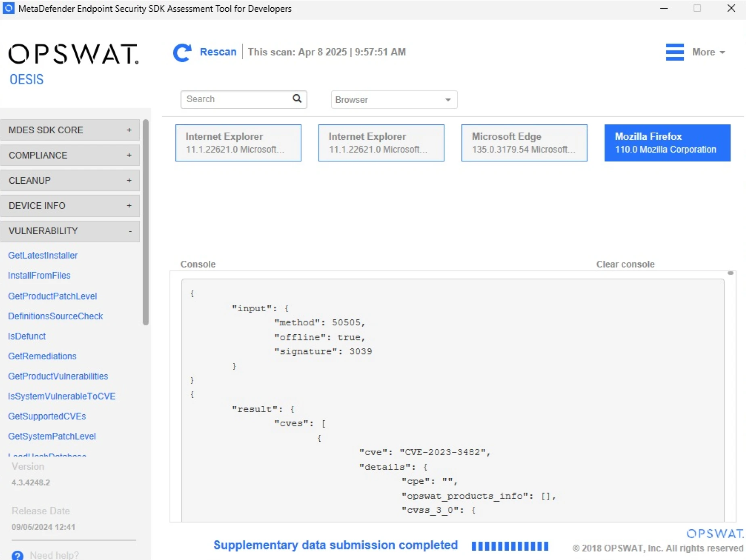The image size is (746, 560).
Task: Click inside the Search input field
Action: pos(237,99)
